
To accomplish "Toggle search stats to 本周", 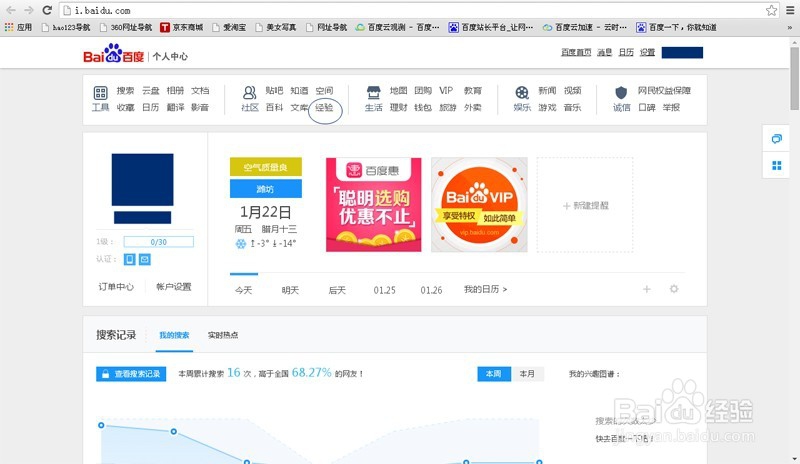I will [x=494, y=374].
